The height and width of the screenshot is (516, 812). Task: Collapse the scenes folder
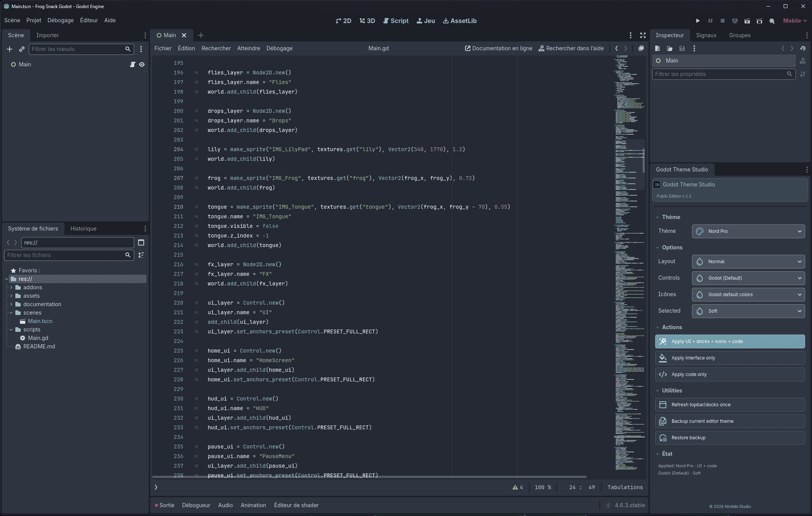coord(12,313)
